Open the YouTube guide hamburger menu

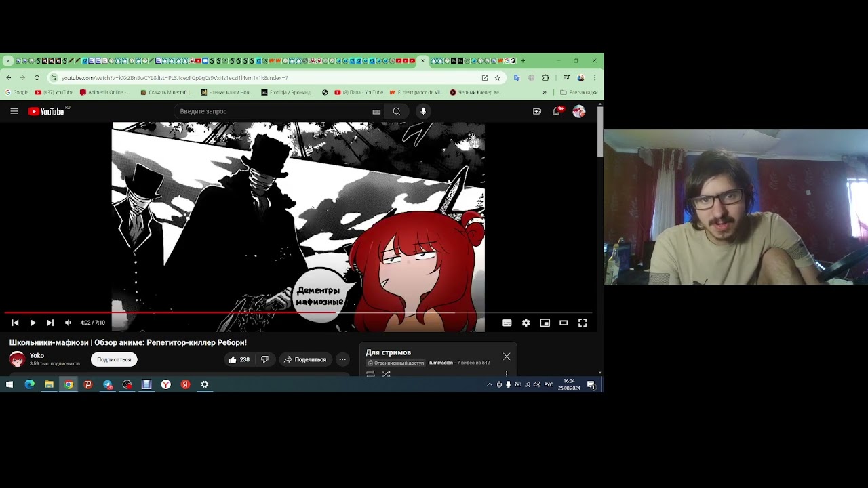(x=14, y=111)
